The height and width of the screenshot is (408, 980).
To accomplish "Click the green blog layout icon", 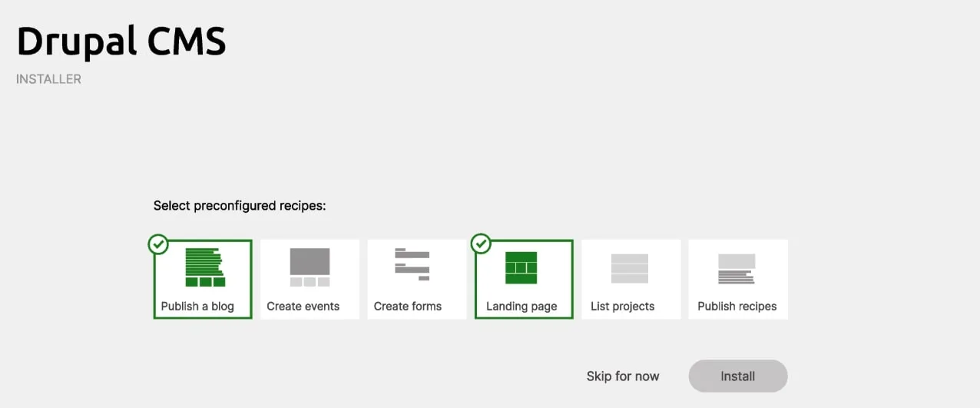I will (x=204, y=267).
